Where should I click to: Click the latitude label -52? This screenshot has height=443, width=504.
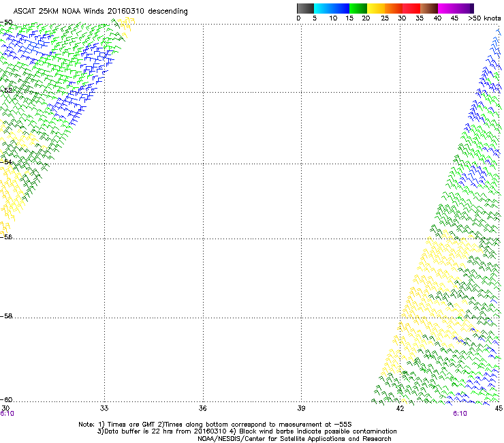tap(6, 91)
